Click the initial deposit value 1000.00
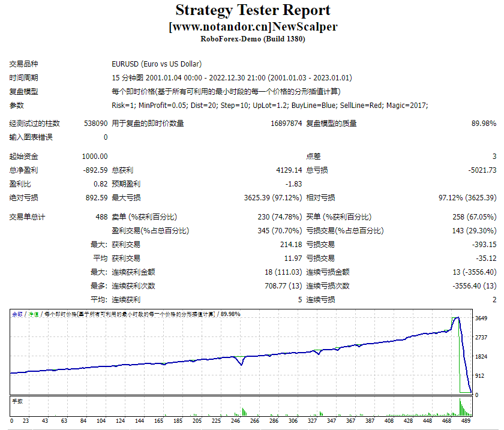This screenshot has height=430, width=504. [x=95, y=157]
